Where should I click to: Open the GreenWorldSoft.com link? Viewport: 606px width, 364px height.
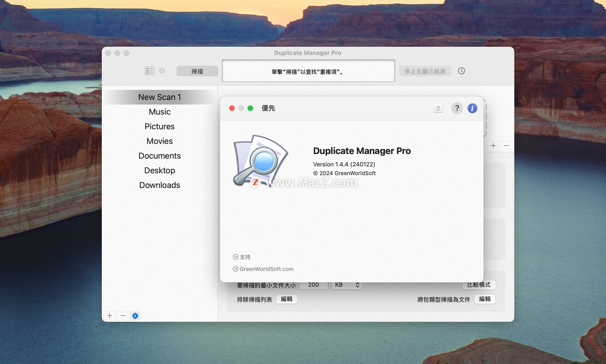click(x=266, y=269)
